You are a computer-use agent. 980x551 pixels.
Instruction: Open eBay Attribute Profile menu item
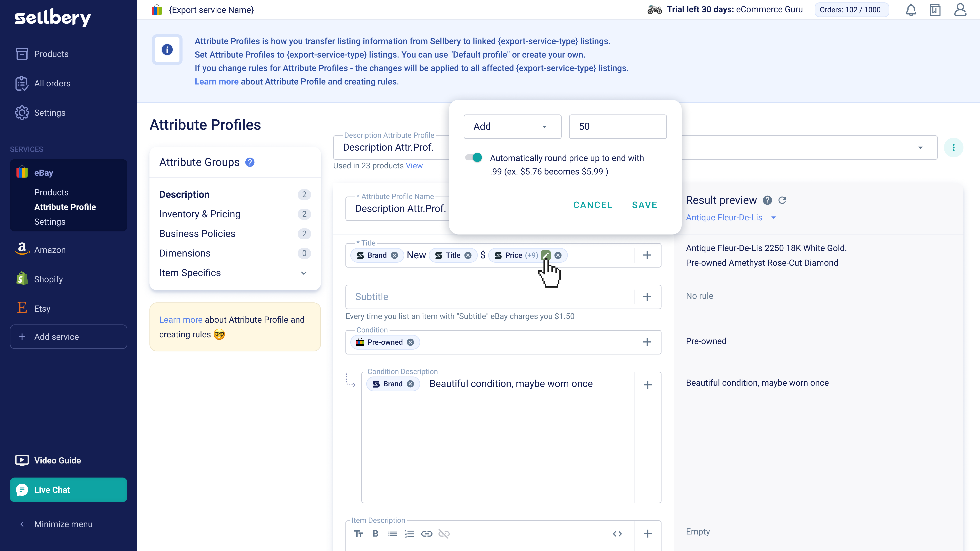point(65,207)
